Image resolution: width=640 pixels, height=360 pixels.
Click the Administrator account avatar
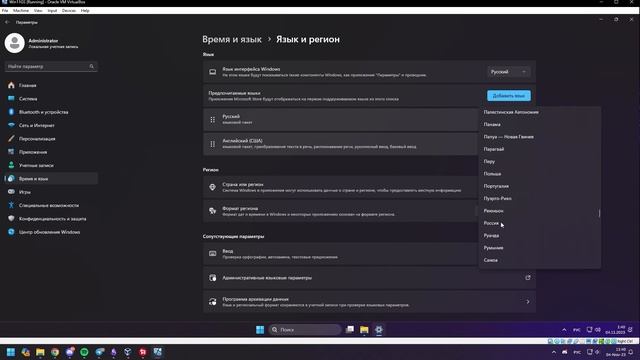point(15,43)
